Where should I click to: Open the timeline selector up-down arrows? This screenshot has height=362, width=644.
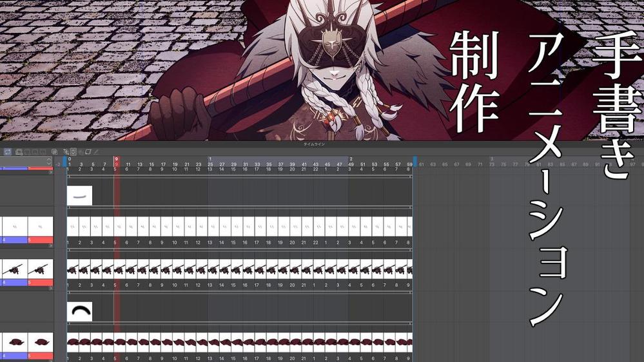[x=49, y=161]
